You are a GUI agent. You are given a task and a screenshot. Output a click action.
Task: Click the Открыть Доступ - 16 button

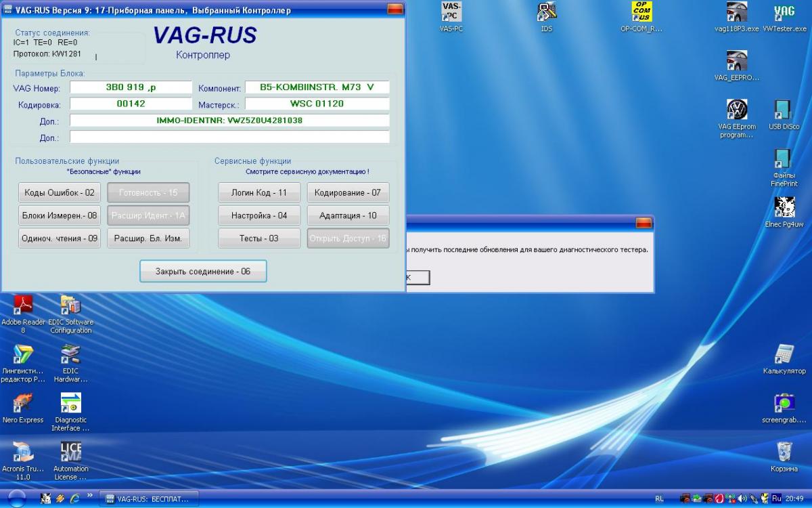pyautogui.click(x=348, y=238)
